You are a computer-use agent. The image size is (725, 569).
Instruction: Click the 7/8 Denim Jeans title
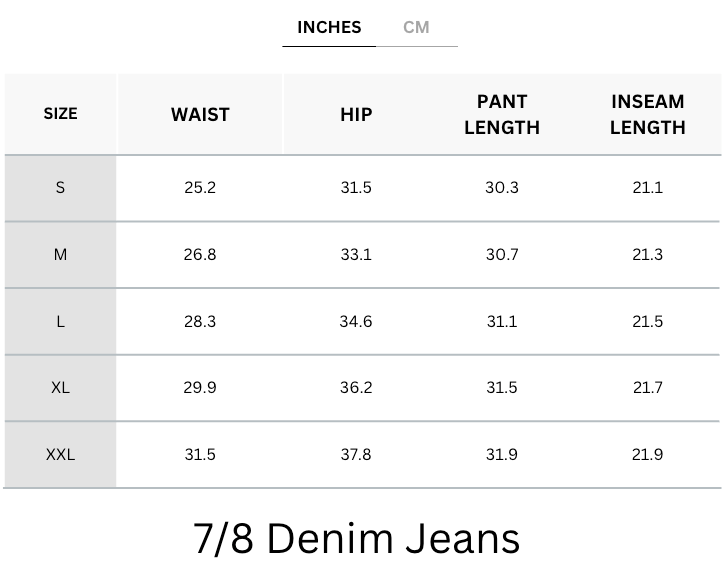point(356,538)
